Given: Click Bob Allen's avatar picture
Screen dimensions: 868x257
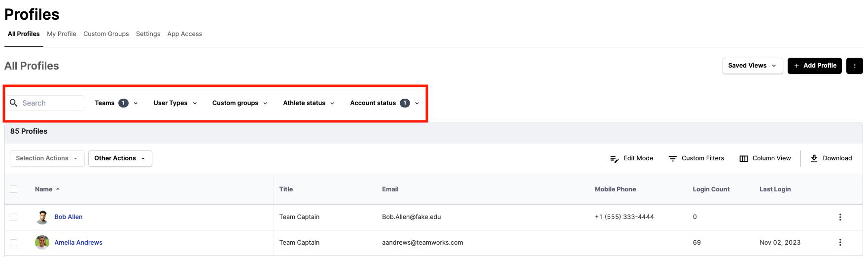Looking at the screenshot, I should (x=42, y=217).
